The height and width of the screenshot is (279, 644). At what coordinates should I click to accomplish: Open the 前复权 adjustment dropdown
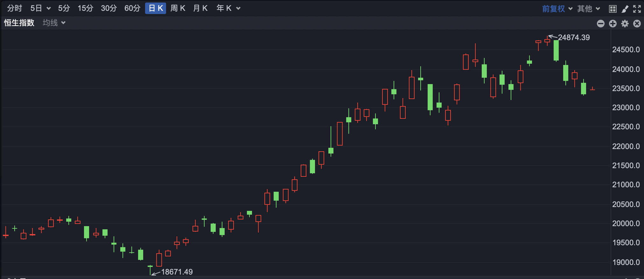click(557, 9)
